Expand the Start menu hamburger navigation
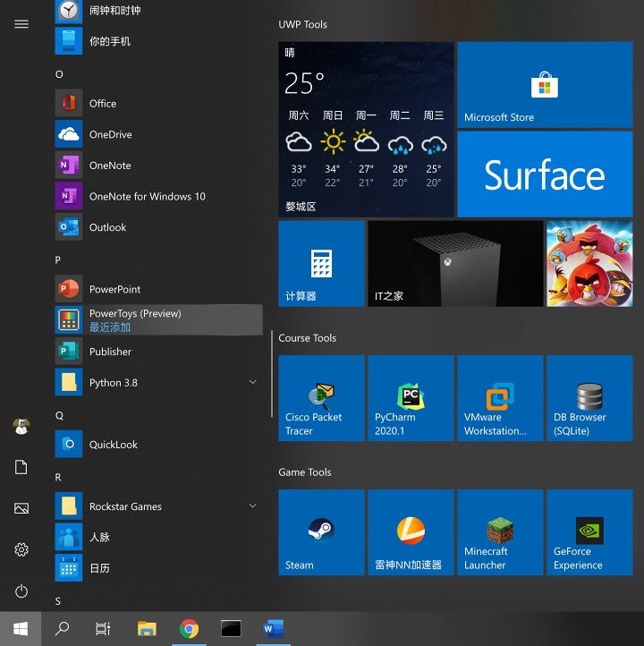The height and width of the screenshot is (646, 644). click(21, 24)
